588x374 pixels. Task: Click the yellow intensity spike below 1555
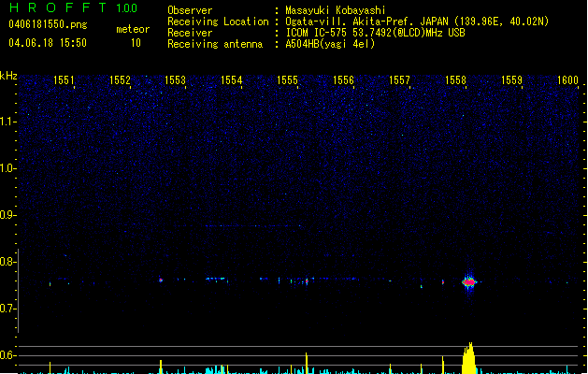pyautogui.click(x=307, y=363)
